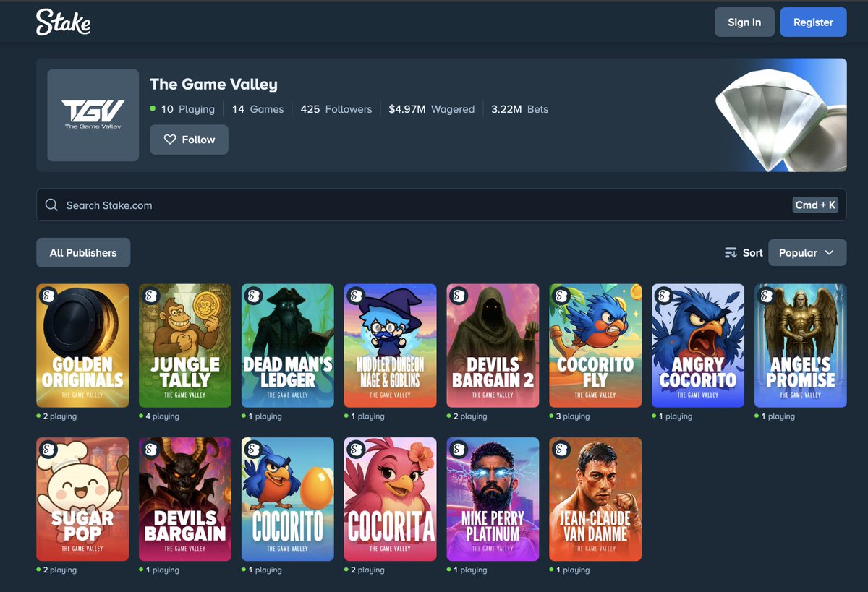Image resolution: width=868 pixels, height=592 pixels.
Task: Click '1 playing' under Mike Perry Platinum
Action: click(467, 570)
